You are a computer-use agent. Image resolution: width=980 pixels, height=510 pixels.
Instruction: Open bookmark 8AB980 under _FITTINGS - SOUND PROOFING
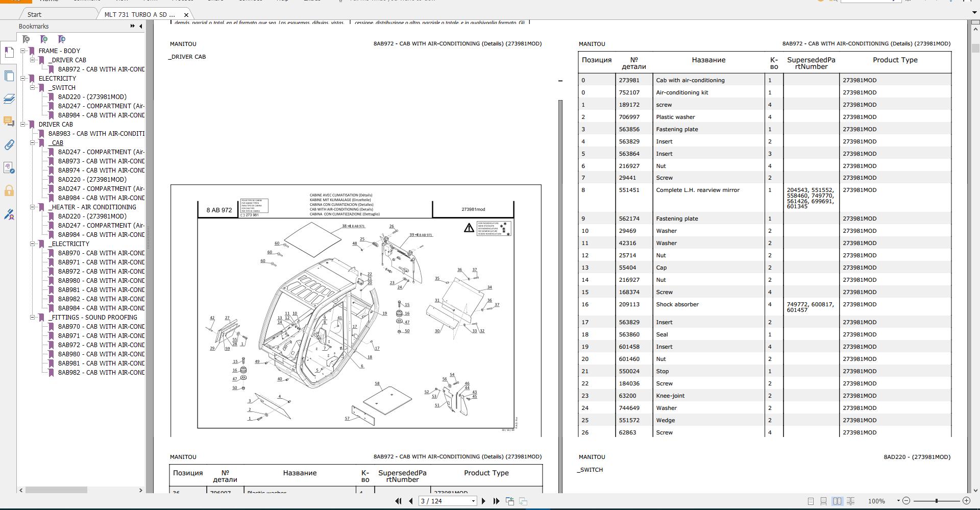point(101,354)
